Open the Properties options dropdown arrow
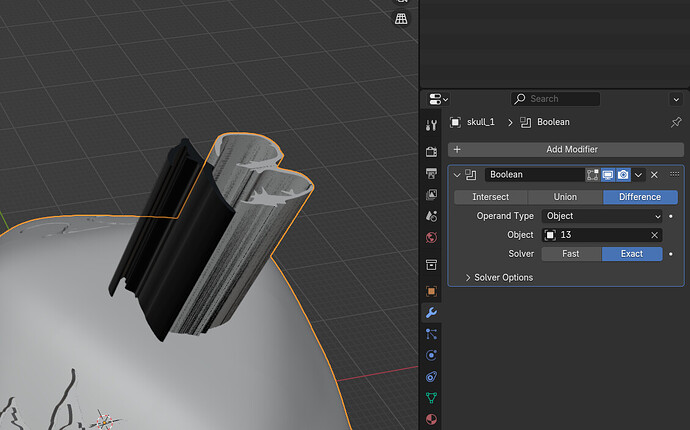The image size is (690, 430). click(x=676, y=99)
